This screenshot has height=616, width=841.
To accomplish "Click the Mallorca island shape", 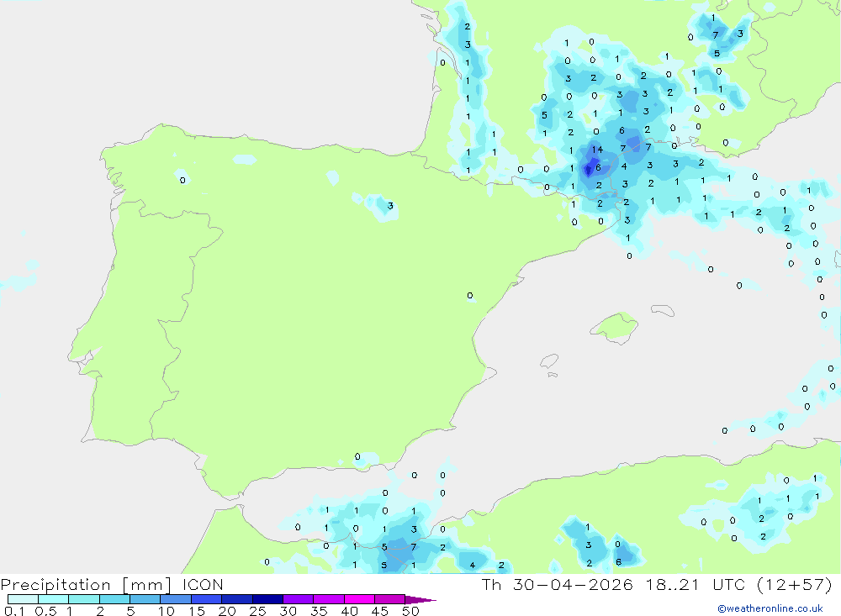I will [614, 327].
